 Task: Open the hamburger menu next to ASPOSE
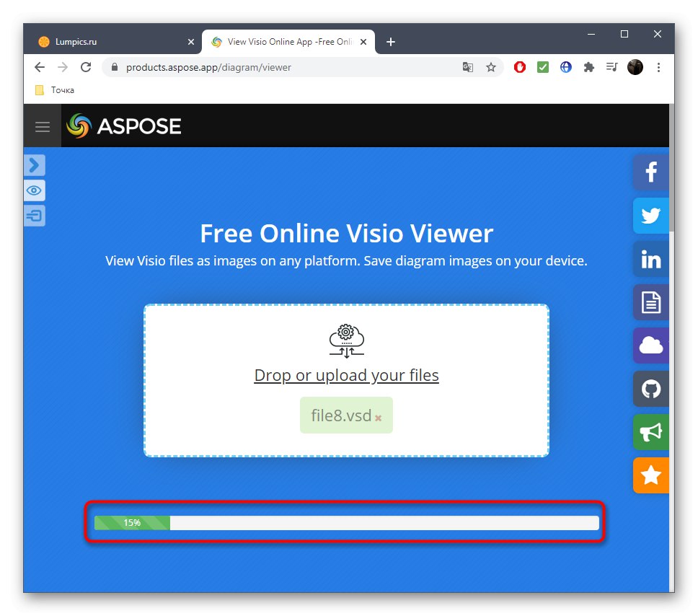pyautogui.click(x=43, y=126)
